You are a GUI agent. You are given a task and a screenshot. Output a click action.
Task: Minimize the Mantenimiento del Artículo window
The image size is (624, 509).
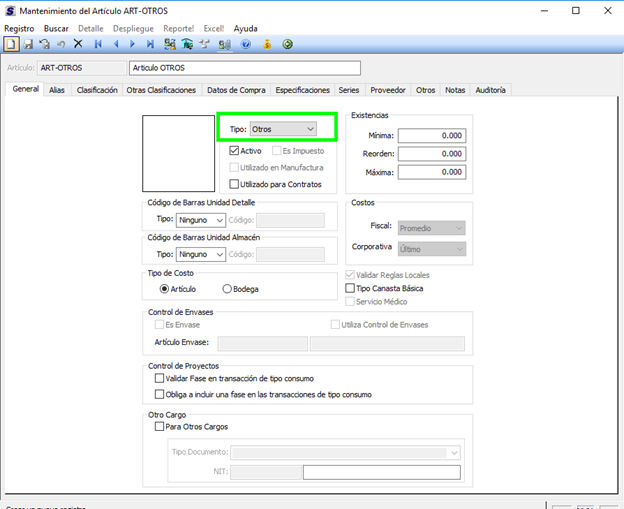(544, 11)
